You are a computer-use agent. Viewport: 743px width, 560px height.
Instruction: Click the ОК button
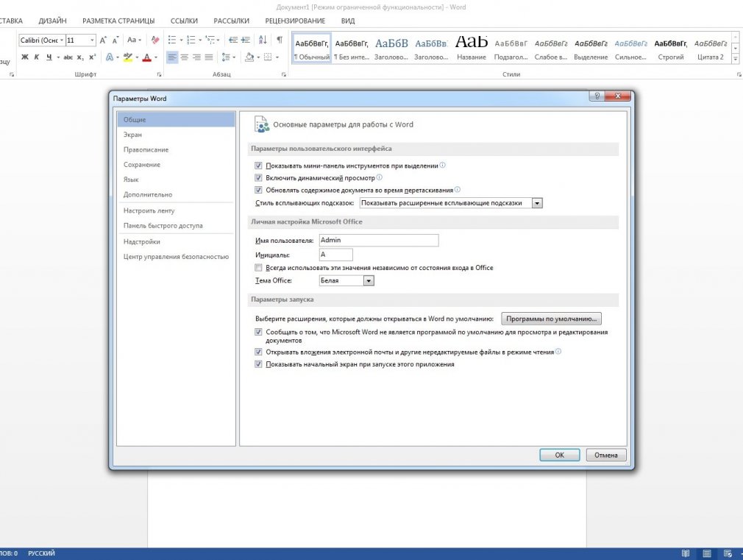560,456
